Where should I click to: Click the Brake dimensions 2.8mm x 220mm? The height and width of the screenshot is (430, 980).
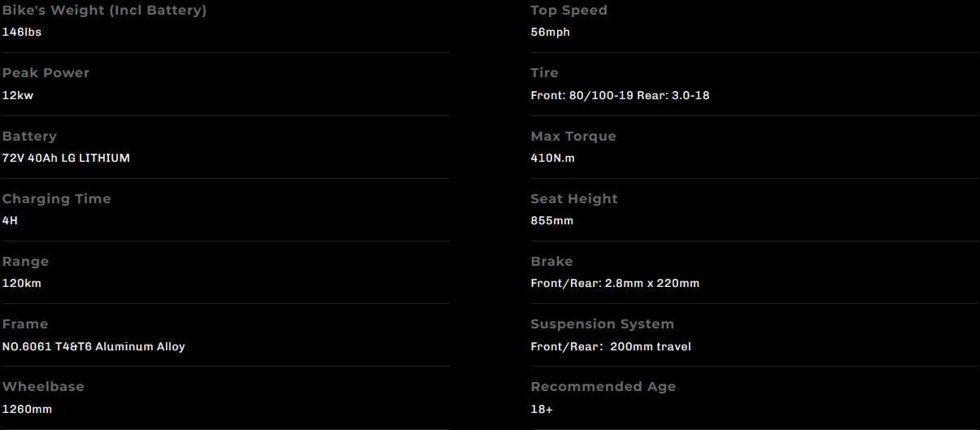(x=652, y=284)
